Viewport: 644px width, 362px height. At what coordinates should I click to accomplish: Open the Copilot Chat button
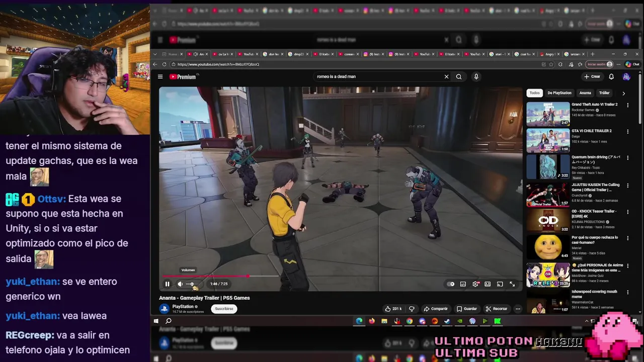[x=632, y=64]
